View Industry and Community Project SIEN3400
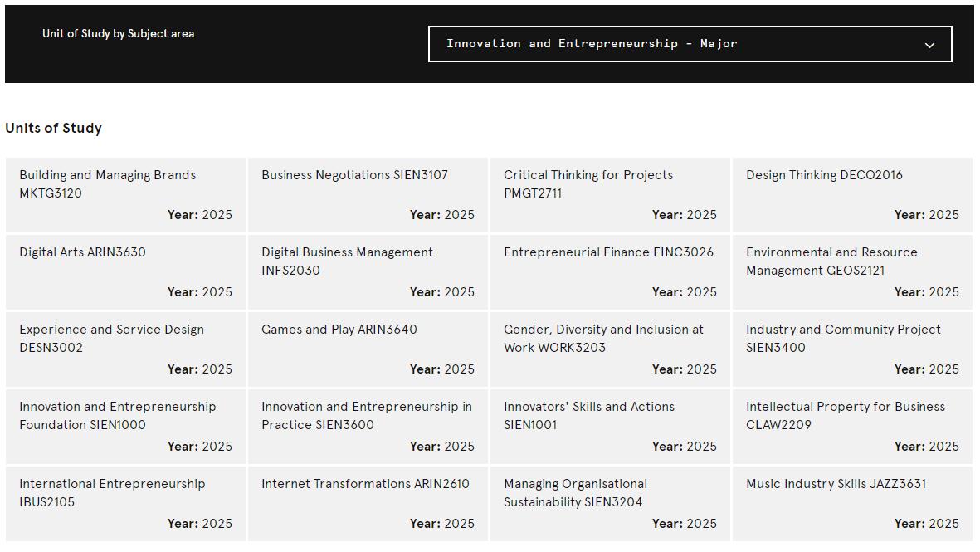 [852, 349]
